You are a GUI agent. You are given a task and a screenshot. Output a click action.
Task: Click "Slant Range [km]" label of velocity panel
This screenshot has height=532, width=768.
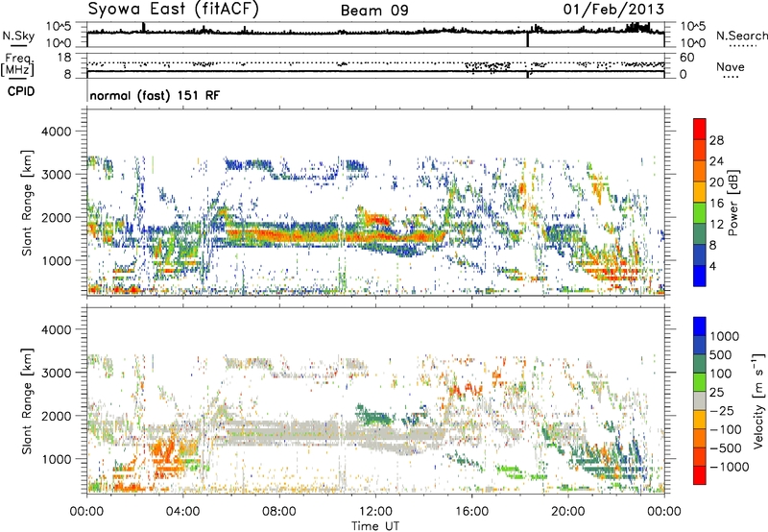click(x=27, y=401)
